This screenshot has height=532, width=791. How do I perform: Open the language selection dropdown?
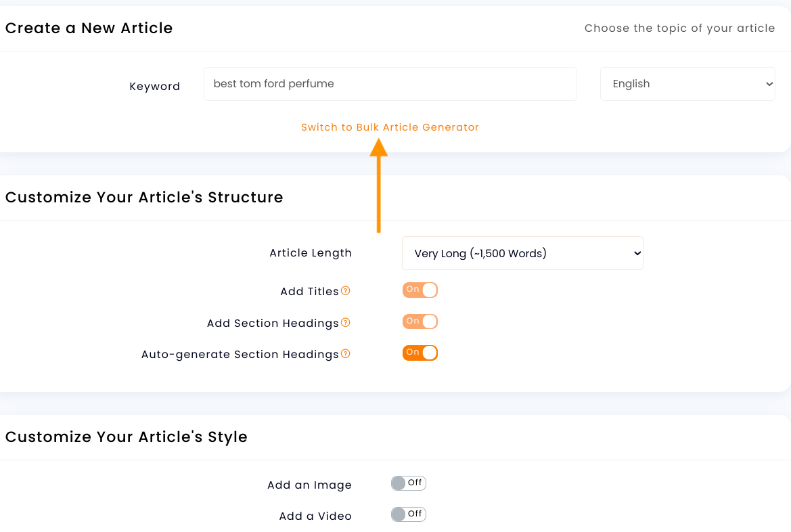click(x=687, y=83)
